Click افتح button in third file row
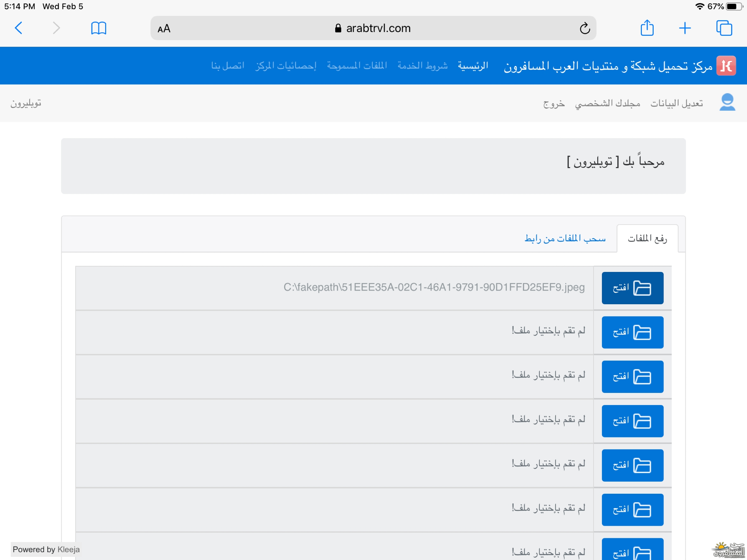Image resolution: width=747 pixels, height=560 pixels. coord(632,377)
